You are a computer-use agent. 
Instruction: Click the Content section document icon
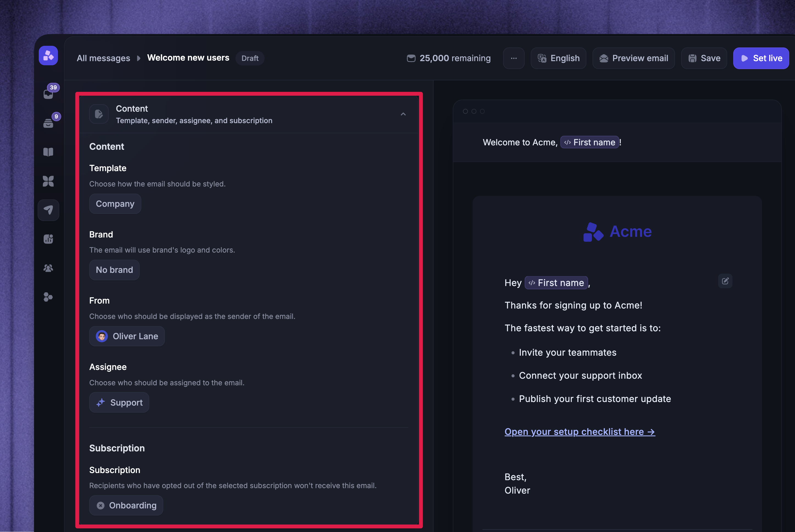pyautogui.click(x=99, y=114)
